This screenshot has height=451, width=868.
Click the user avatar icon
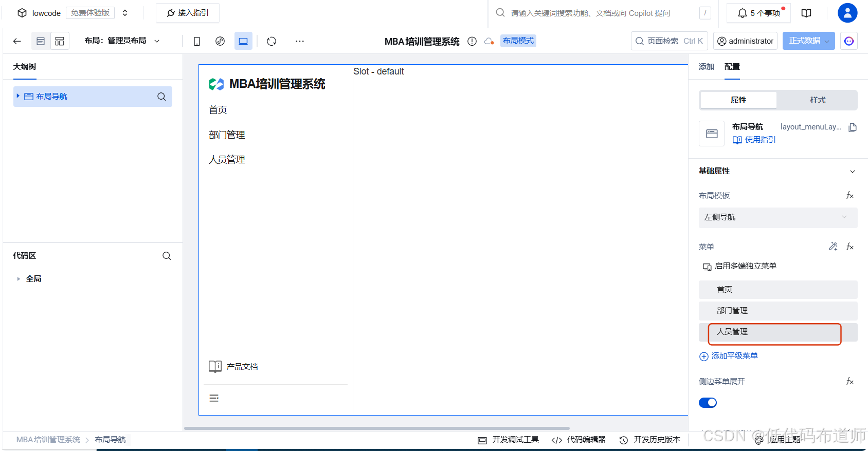847,13
